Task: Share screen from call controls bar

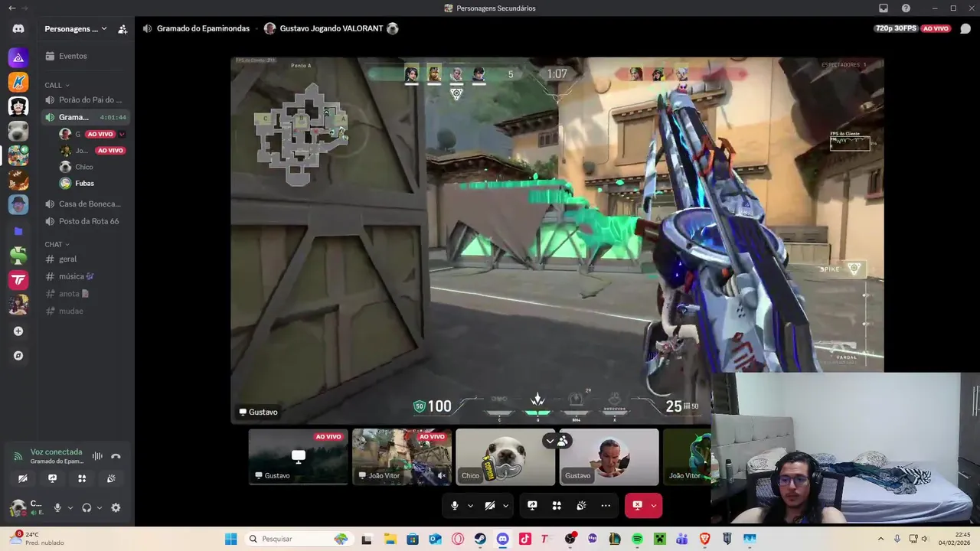Action: (532, 505)
